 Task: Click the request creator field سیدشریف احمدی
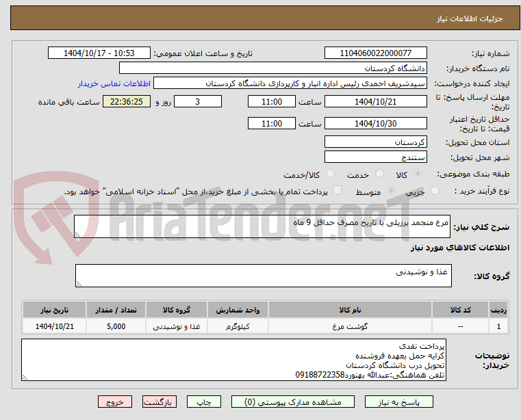[290, 83]
